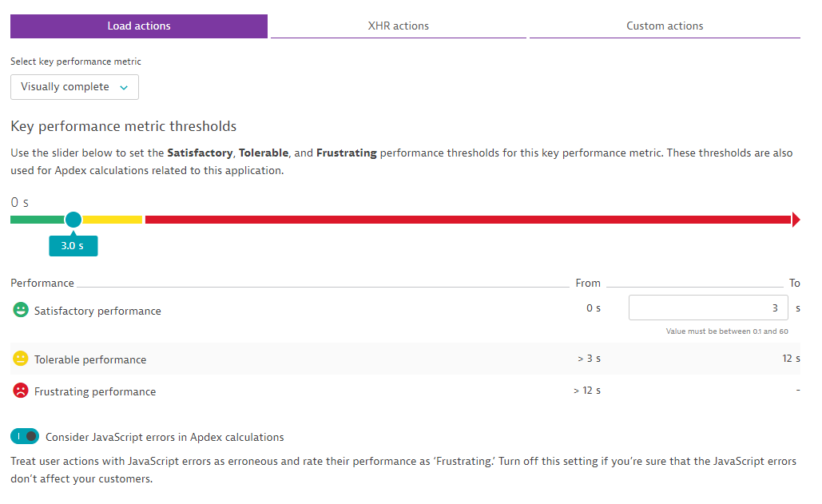Click the 'Satisfactory performance' row label
Viewport: 822px width, 504px height.
pos(97,311)
